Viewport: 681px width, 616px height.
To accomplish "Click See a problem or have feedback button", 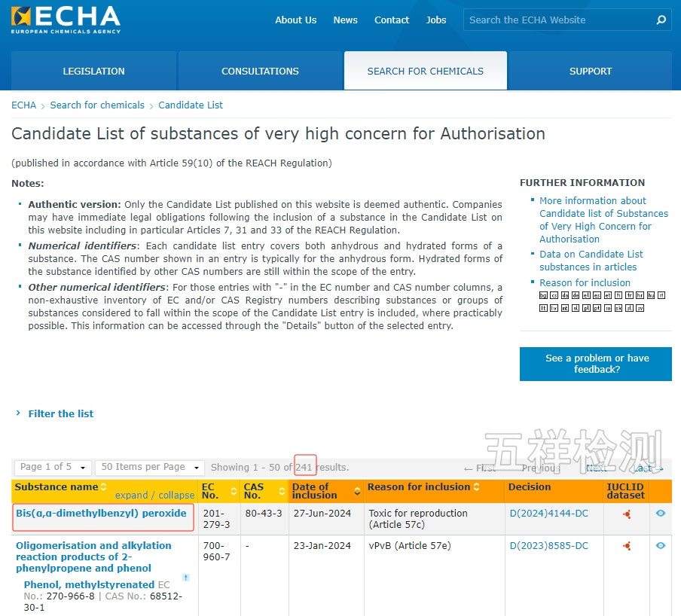I will (596, 364).
